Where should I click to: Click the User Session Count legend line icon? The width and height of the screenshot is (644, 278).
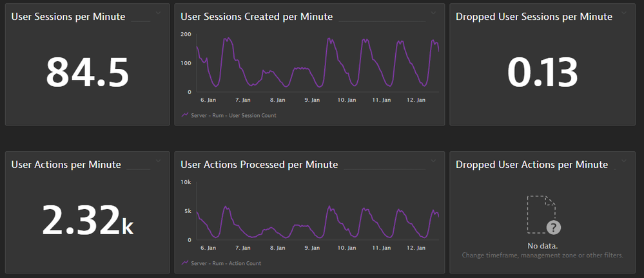[x=185, y=115]
